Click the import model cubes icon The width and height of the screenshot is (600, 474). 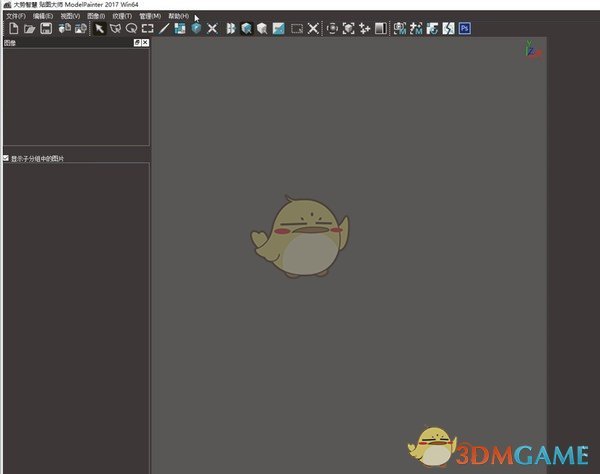click(65, 29)
